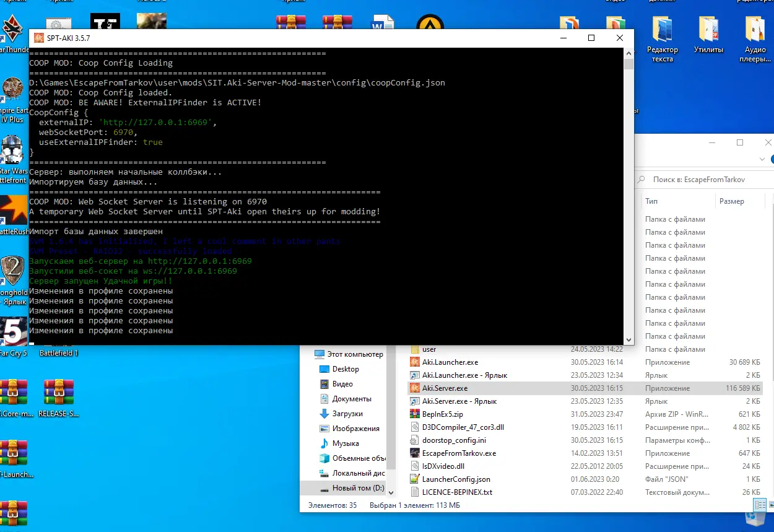Open Музыка in the navigation pane
The image size is (774, 532).
click(x=339, y=443)
